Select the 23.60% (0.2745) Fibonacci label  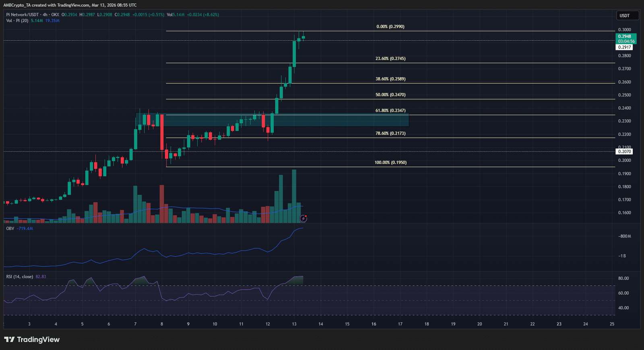click(x=390, y=58)
